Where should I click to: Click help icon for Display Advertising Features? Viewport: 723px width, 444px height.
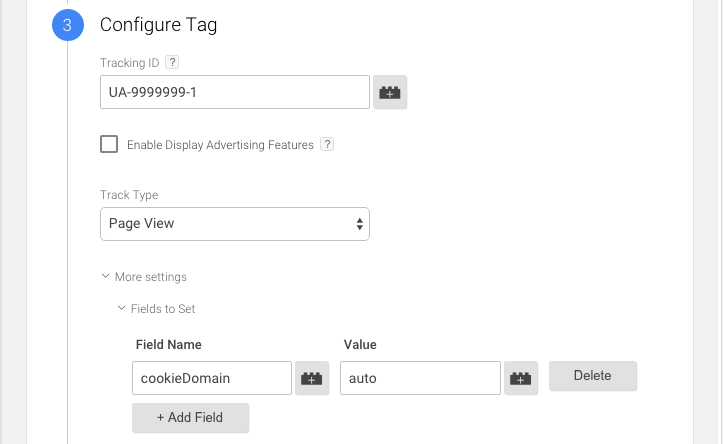click(x=327, y=145)
